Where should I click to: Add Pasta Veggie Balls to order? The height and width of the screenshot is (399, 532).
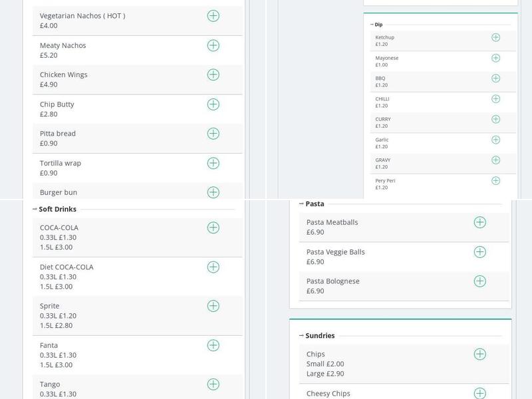(479, 252)
